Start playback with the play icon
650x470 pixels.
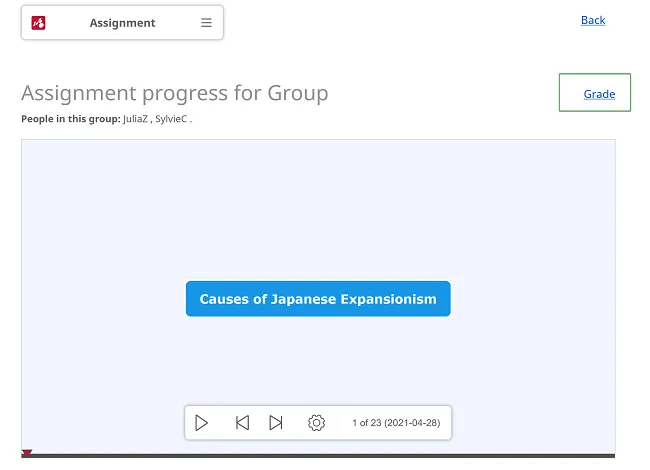[x=201, y=423]
